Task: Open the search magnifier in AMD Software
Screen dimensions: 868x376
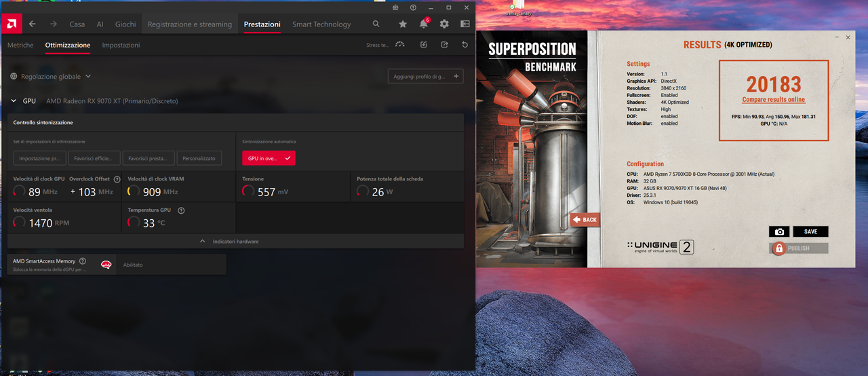Action: click(376, 24)
